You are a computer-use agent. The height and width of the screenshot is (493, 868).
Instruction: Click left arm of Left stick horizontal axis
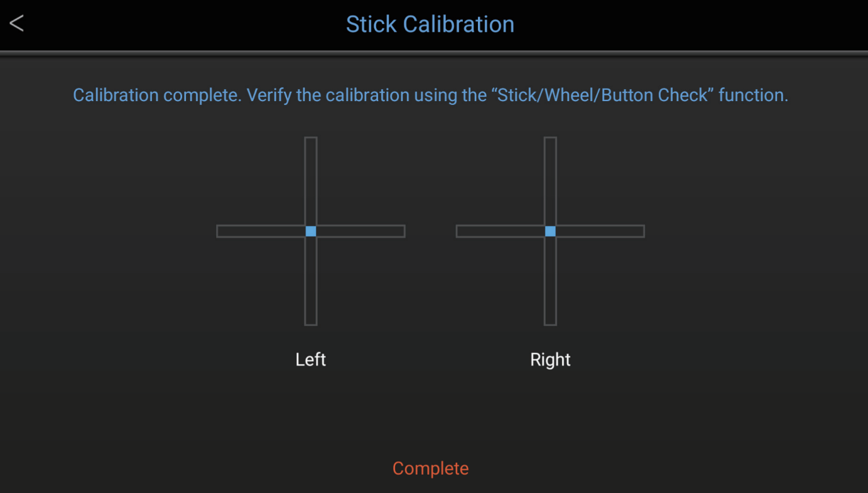pyautogui.click(x=259, y=231)
